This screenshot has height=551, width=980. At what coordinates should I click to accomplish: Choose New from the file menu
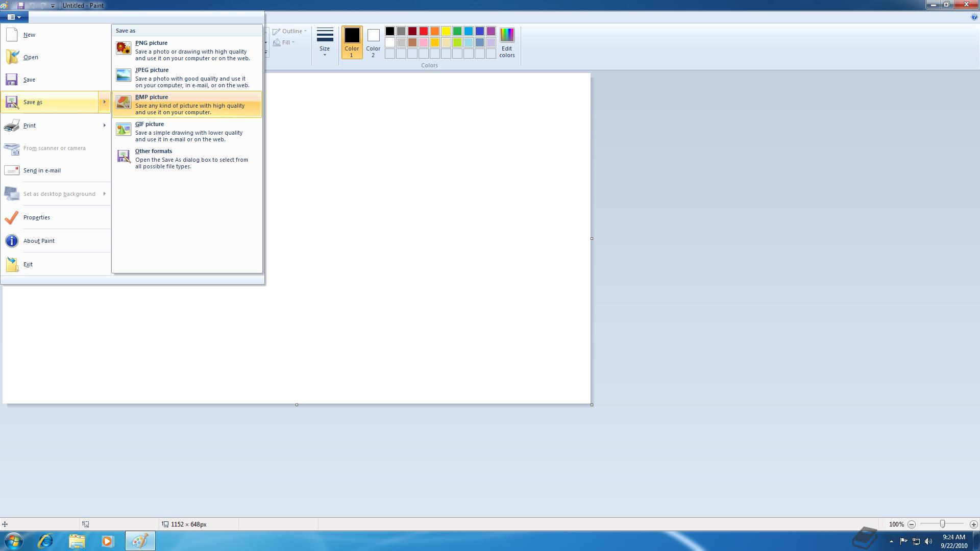click(56, 35)
